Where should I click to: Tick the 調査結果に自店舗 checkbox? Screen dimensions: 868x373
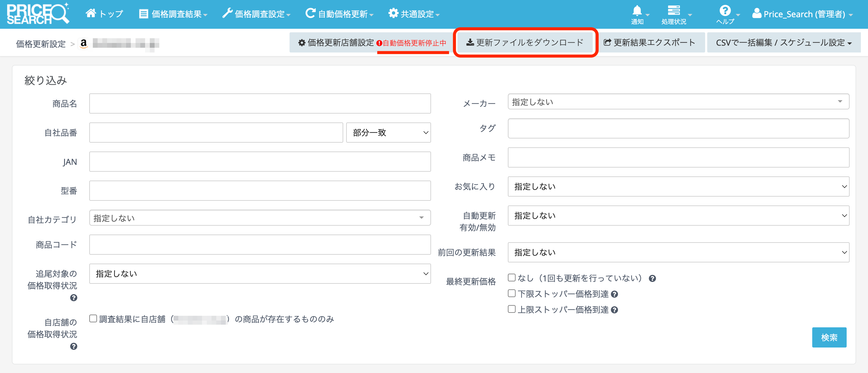(x=93, y=318)
